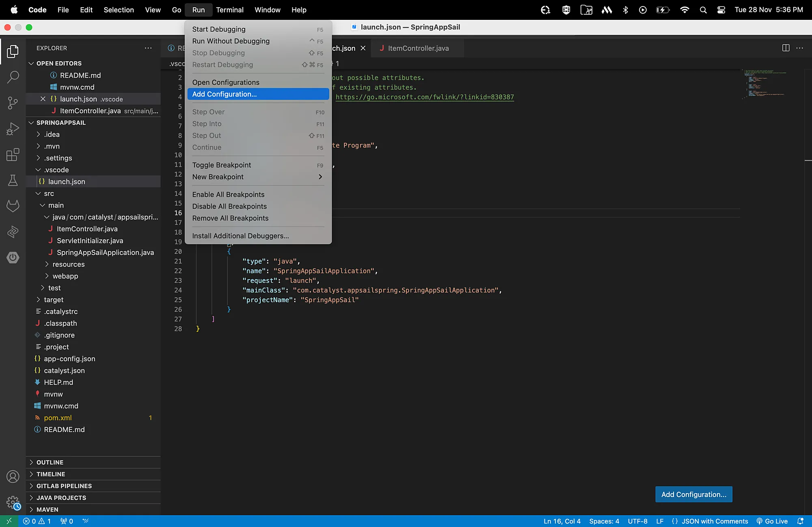This screenshot has width=812, height=527.
Task: Open pom.xml in the explorer
Action: coord(58,417)
